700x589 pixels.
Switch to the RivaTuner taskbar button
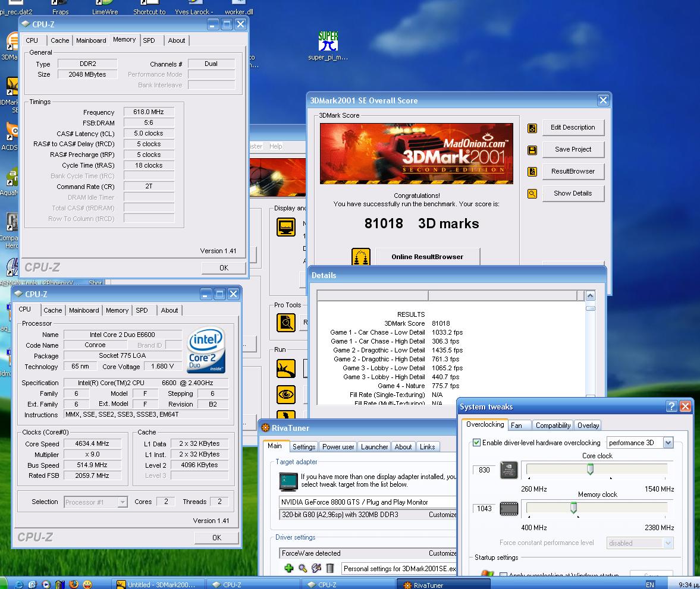pyautogui.click(x=443, y=584)
